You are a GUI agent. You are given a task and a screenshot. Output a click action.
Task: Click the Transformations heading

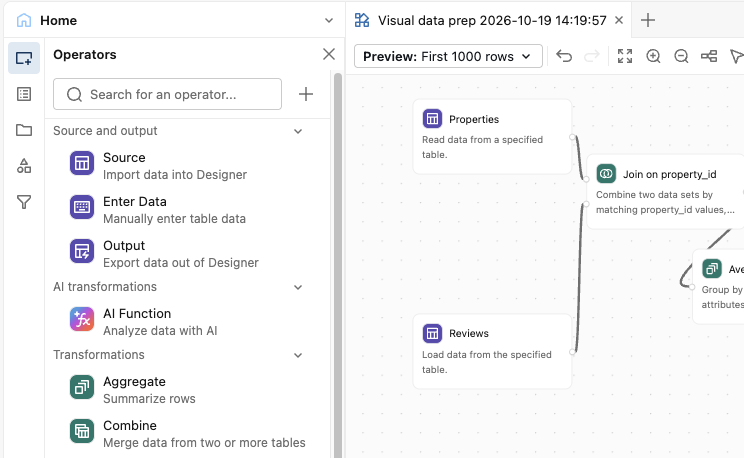[x=99, y=355]
